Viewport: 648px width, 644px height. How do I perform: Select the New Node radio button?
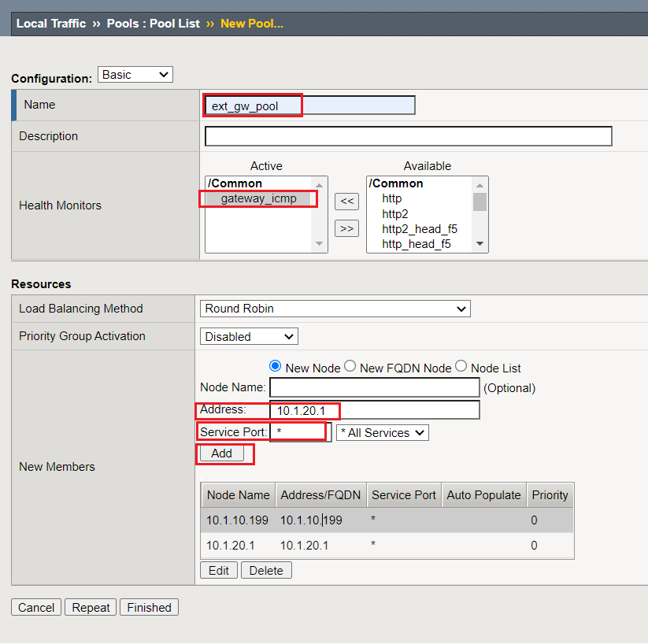coord(276,366)
